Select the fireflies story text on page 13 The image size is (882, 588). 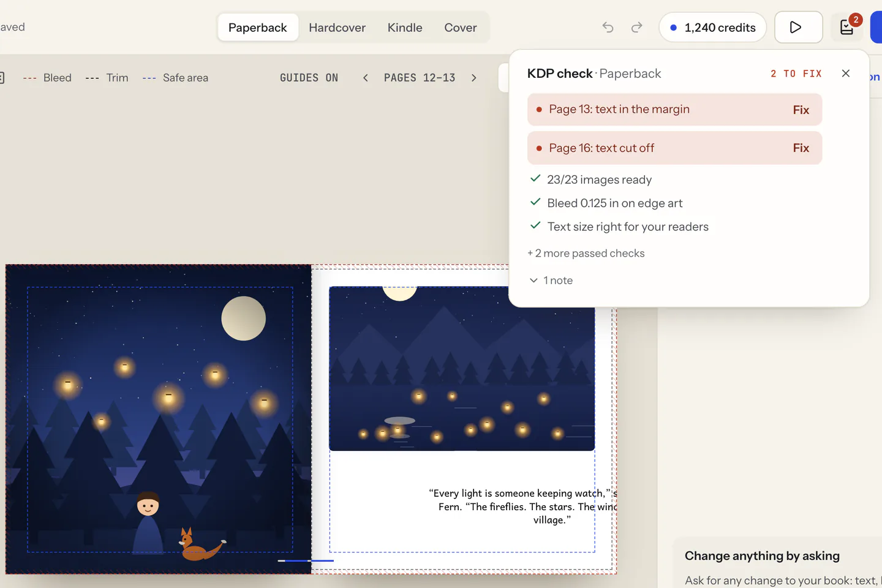[x=524, y=507]
